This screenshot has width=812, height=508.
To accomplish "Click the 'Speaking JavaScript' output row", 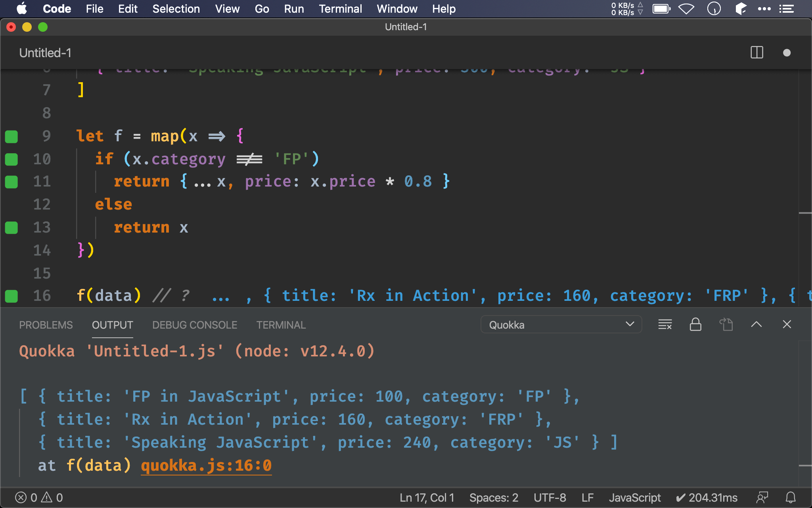I will [x=327, y=443].
